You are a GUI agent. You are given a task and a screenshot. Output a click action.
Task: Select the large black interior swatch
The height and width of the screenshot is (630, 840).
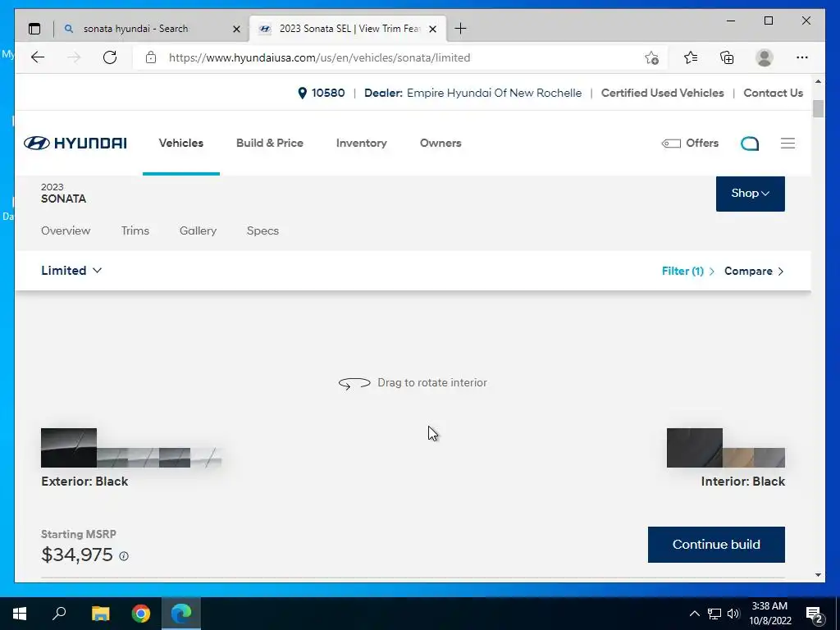(694, 448)
